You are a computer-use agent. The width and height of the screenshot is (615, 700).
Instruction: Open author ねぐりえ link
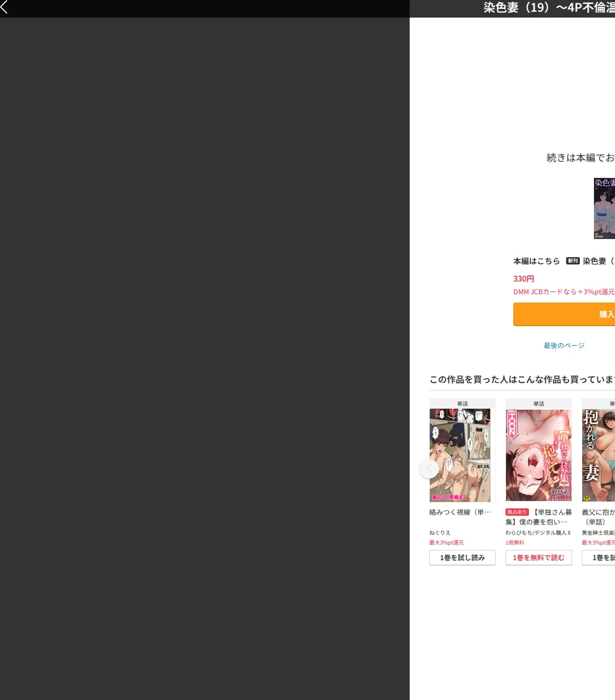pos(440,533)
